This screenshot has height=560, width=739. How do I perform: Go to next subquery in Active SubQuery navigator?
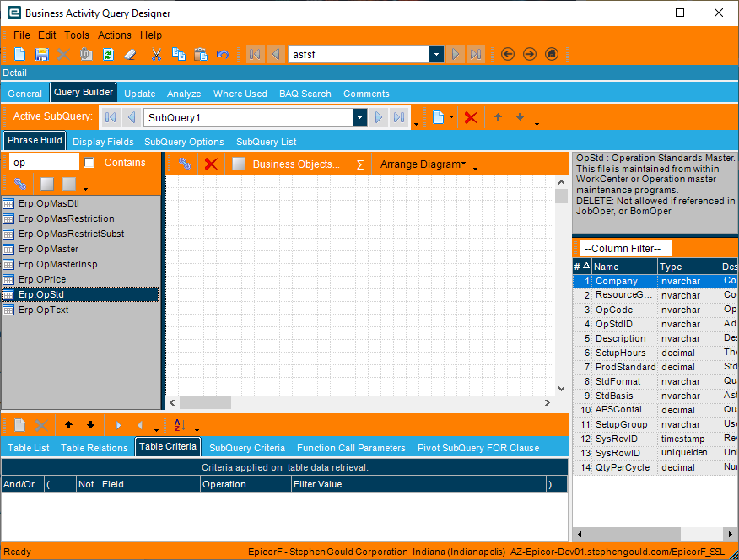click(379, 117)
